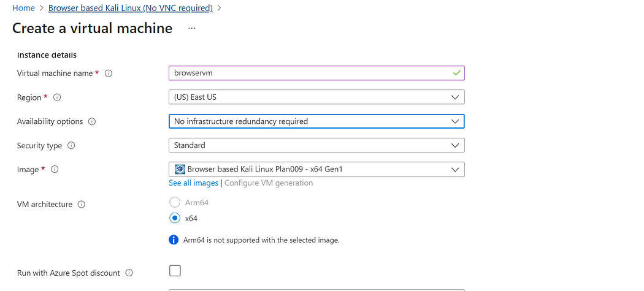Open the Availability options dropdown
This screenshot has width=644, height=291.
point(316,121)
